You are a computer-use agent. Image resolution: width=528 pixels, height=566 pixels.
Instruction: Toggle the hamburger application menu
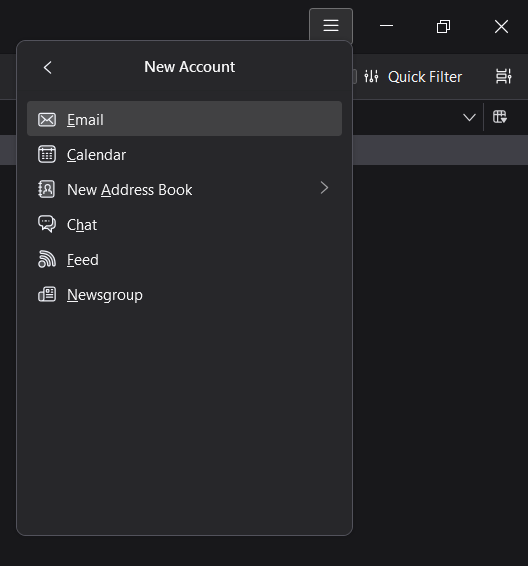(331, 26)
